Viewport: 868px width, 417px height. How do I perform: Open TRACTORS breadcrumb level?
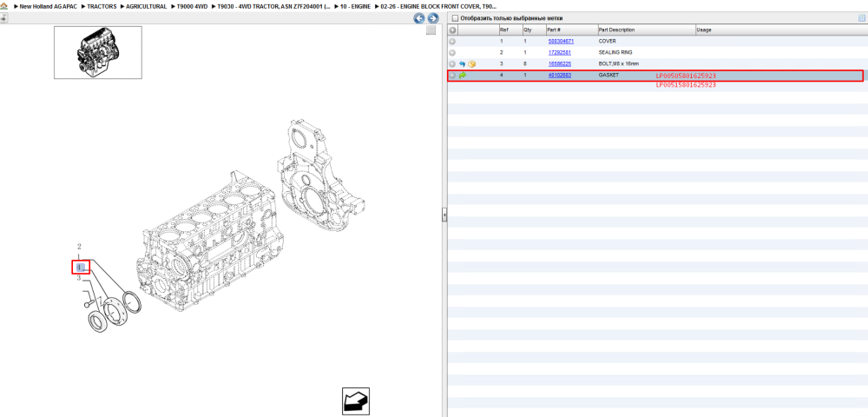[102, 6]
